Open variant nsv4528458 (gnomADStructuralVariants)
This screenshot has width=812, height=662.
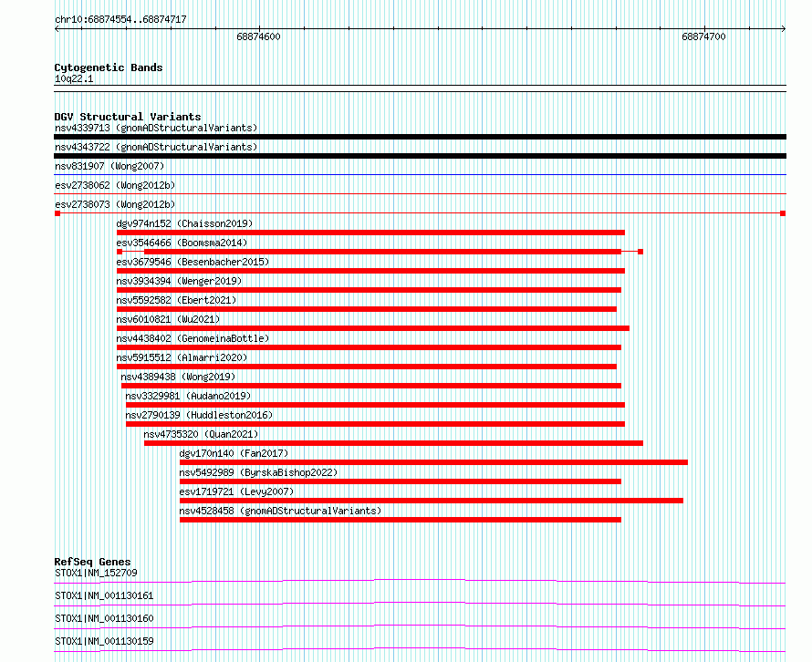pyautogui.click(x=280, y=511)
